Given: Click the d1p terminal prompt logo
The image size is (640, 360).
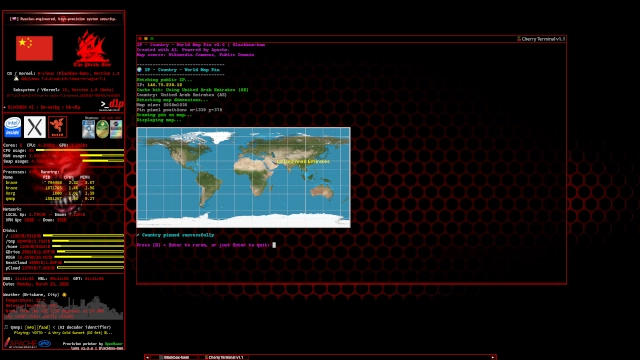Looking at the screenshot, I should [111, 105].
